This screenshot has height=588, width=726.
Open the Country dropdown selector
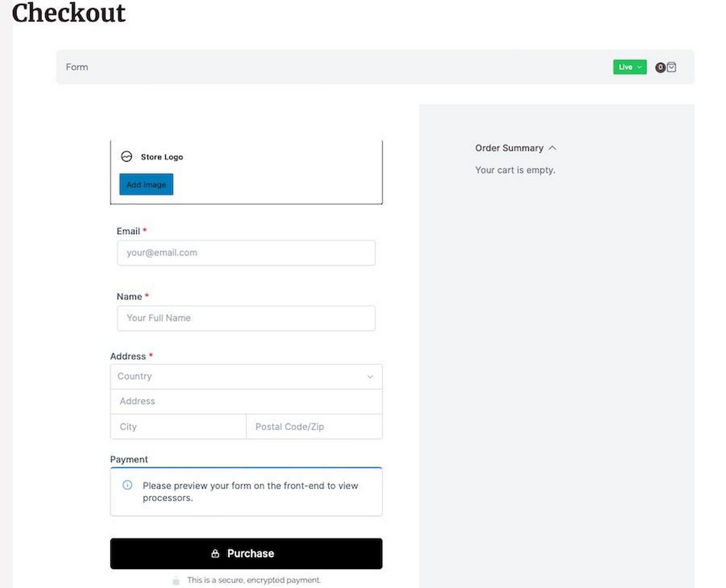click(x=246, y=376)
